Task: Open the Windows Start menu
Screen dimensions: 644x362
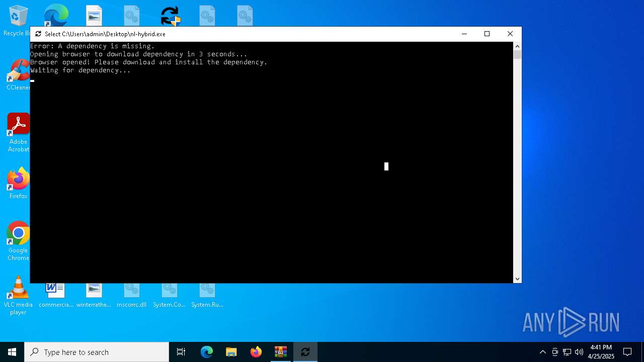Action: [12, 352]
